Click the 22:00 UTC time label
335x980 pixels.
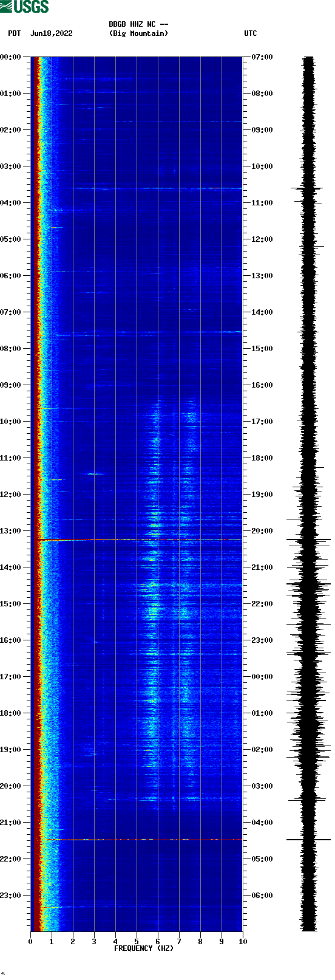coord(262,604)
